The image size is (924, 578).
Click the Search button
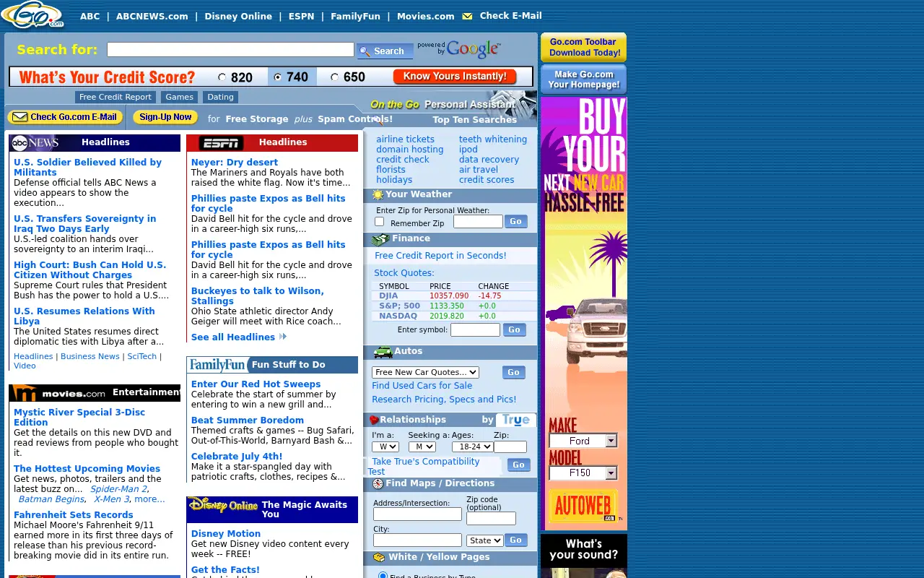point(385,51)
